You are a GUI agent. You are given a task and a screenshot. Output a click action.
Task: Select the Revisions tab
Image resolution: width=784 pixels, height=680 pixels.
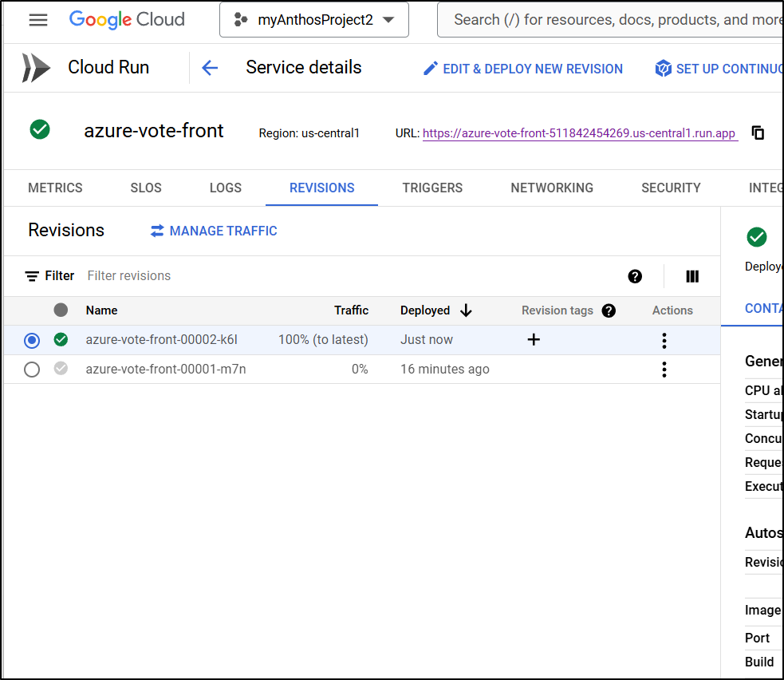coord(322,188)
